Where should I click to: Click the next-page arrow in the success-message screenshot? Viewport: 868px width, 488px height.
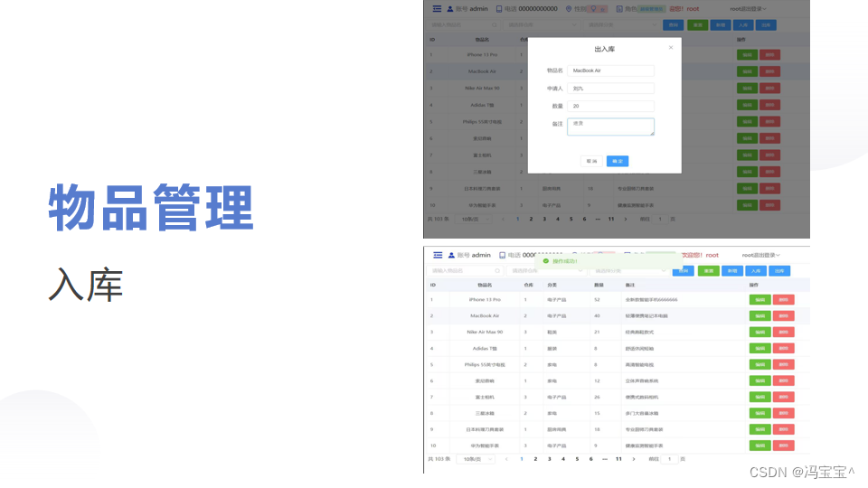pyautogui.click(x=634, y=459)
